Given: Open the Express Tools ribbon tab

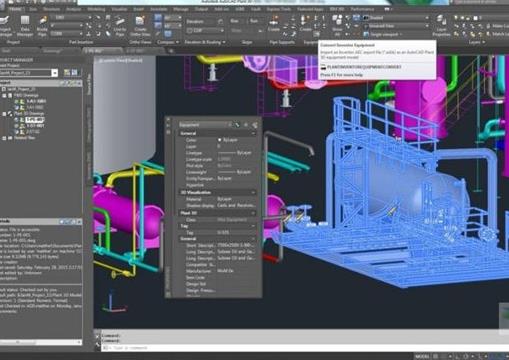Looking at the screenshot, I should [279, 9].
